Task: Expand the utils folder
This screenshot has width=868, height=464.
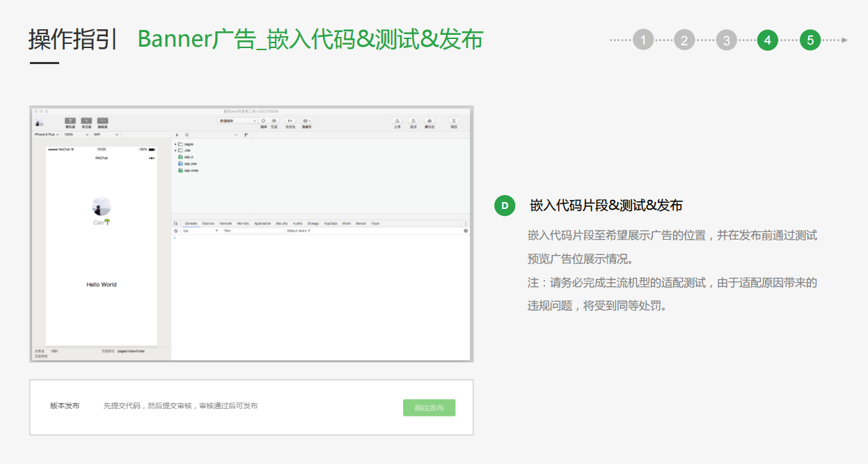Action: pos(183,150)
